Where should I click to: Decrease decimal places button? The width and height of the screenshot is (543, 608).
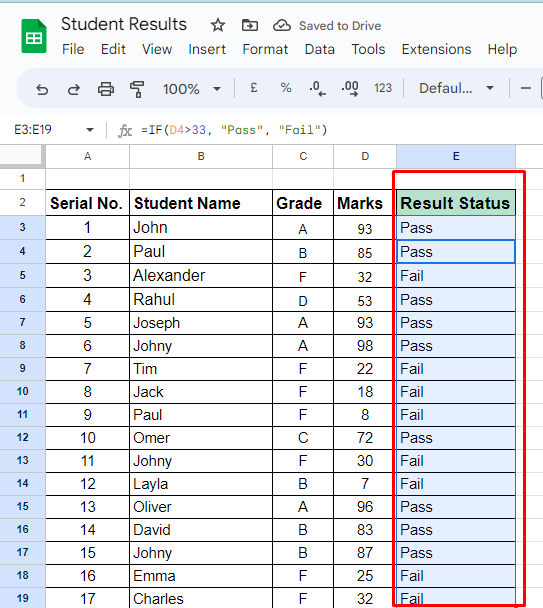[318, 88]
